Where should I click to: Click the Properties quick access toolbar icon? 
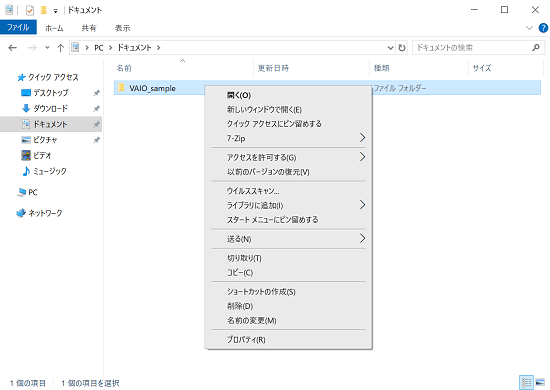pos(30,11)
